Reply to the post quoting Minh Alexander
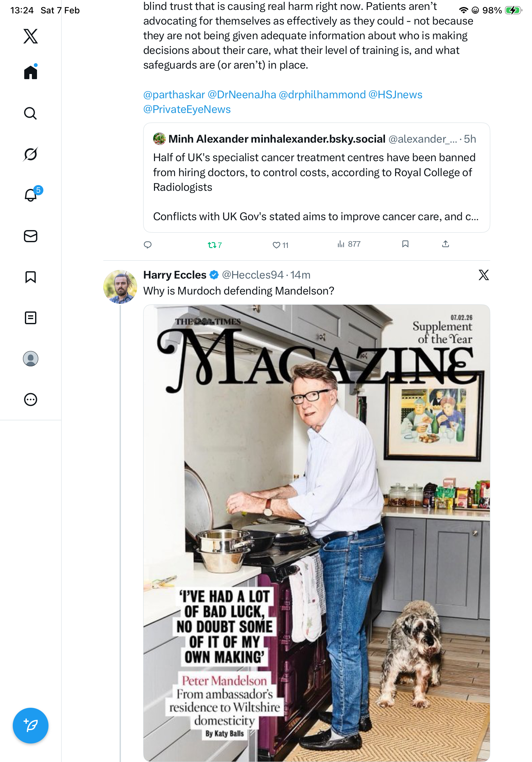The height and width of the screenshot is (762, 532). pyautogui.click(x=148, y=245)
